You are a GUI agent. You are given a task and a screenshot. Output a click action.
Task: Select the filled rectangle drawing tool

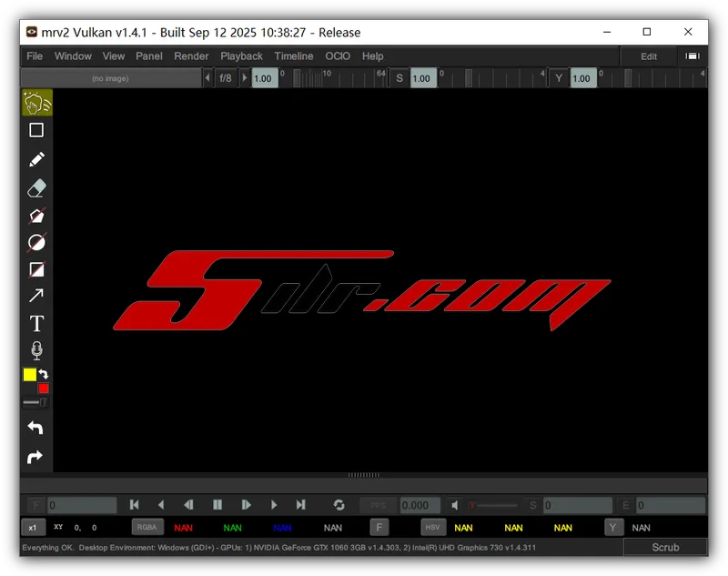pos(36,269)
